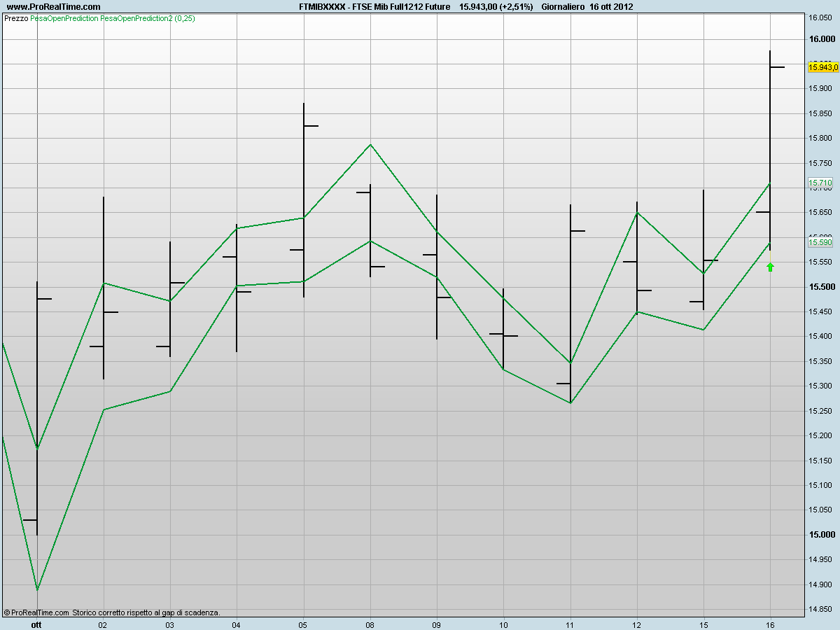The height and width of the screenshot is (630, 840).
Task: Click the 03 date axis label
Action: 169,624
